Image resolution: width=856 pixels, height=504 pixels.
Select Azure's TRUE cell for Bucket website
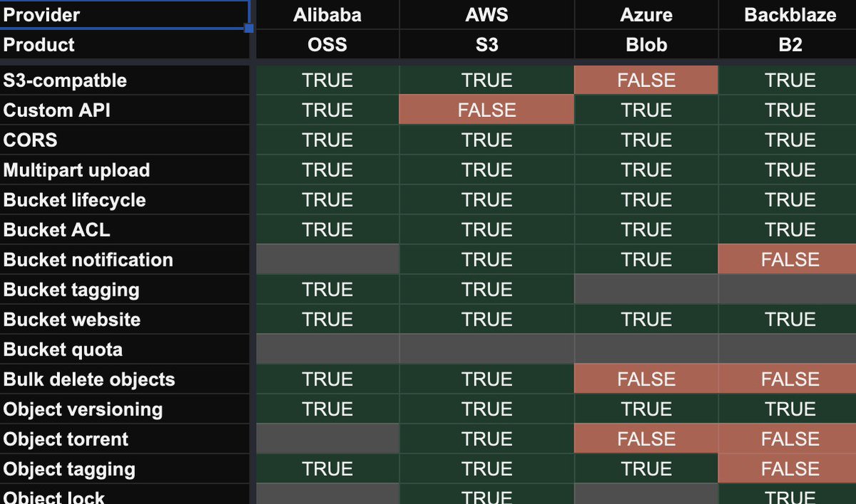click(646, 319)
